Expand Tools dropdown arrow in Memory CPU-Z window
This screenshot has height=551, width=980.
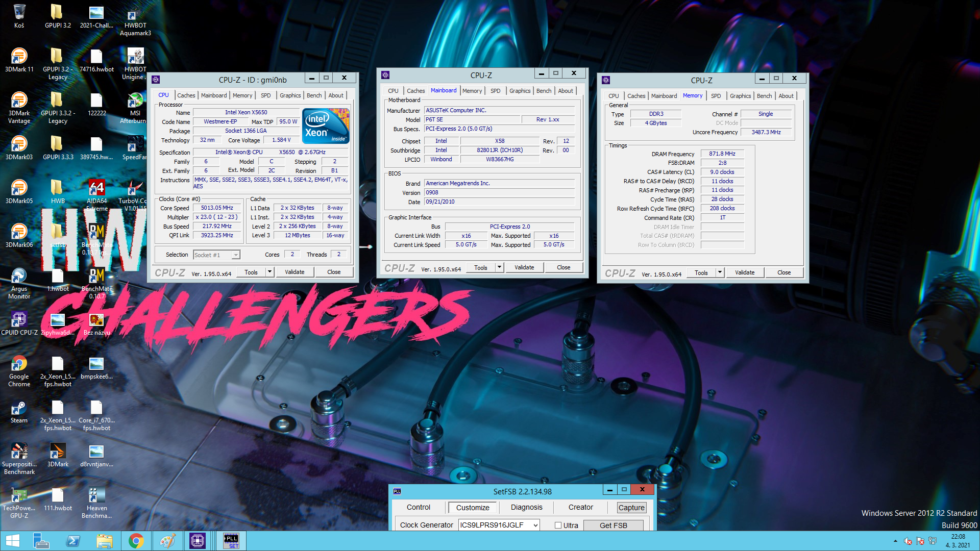(x=720, y=272)
